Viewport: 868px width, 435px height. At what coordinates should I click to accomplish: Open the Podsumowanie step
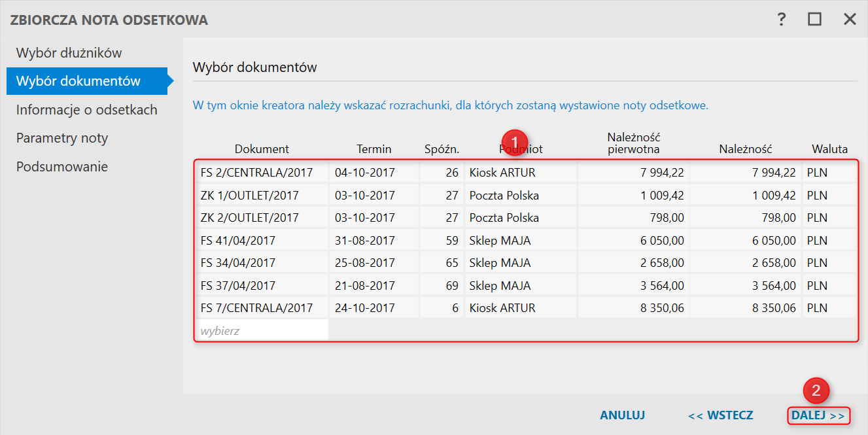pyautogui.click(x=62, y=167)
